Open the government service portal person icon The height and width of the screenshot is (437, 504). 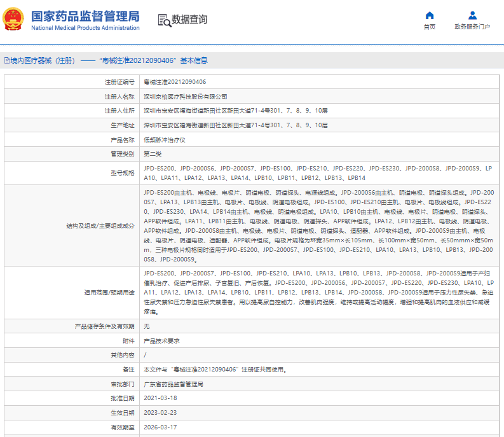coord(472,15)
